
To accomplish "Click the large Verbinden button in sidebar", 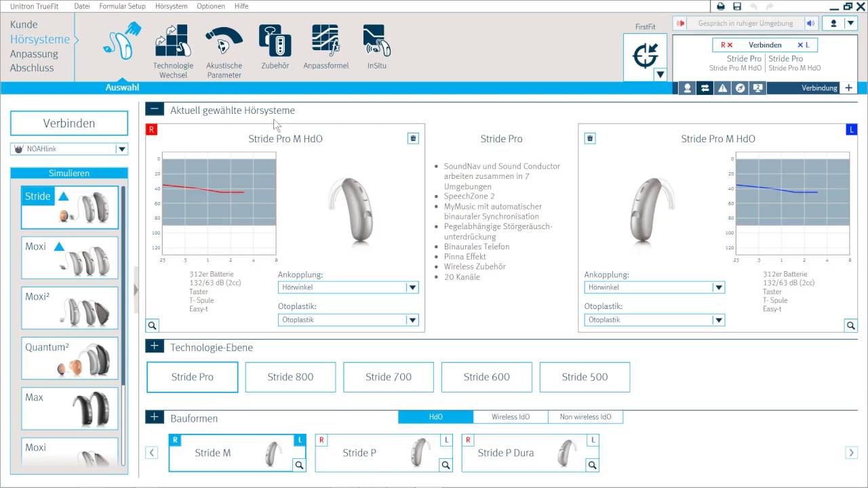I will click(x=69, y=123).
